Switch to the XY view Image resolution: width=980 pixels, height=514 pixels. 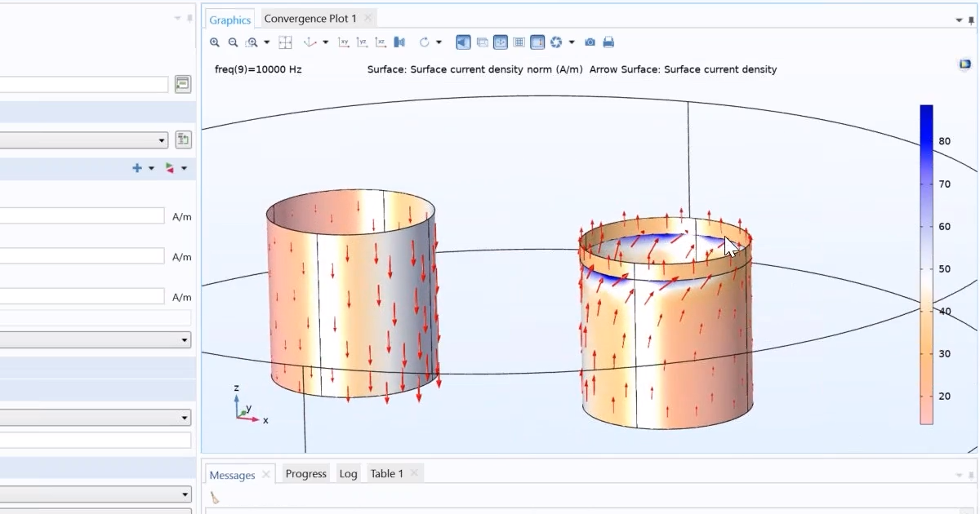pos(343,42)
